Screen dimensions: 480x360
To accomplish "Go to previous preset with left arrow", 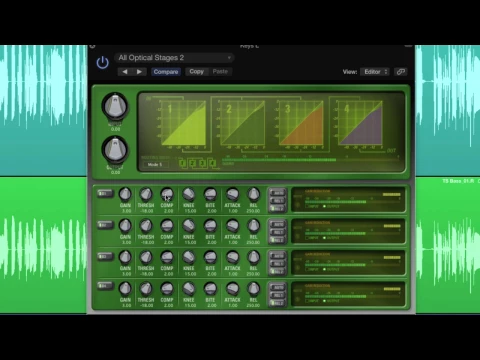I will click(124, 72).
